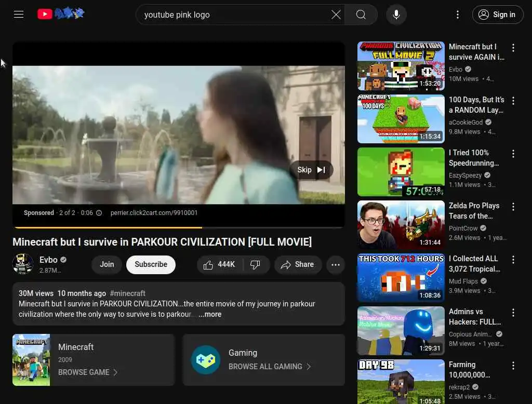Click the chevron after BROWSE ALL GAMING
The height and width of the screenshot is (404, 532).
tap(309, 367)
